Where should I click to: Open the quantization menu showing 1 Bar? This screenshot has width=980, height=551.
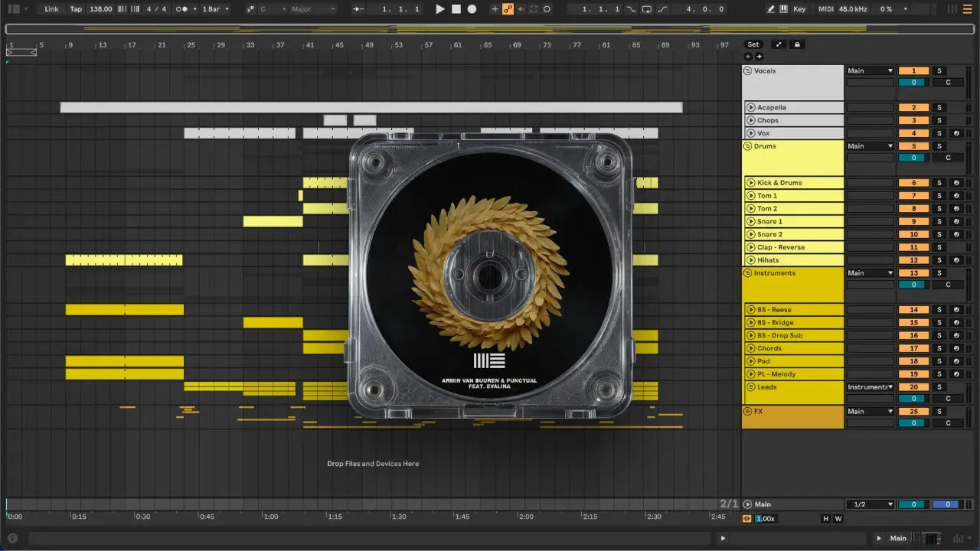(215, 9)
